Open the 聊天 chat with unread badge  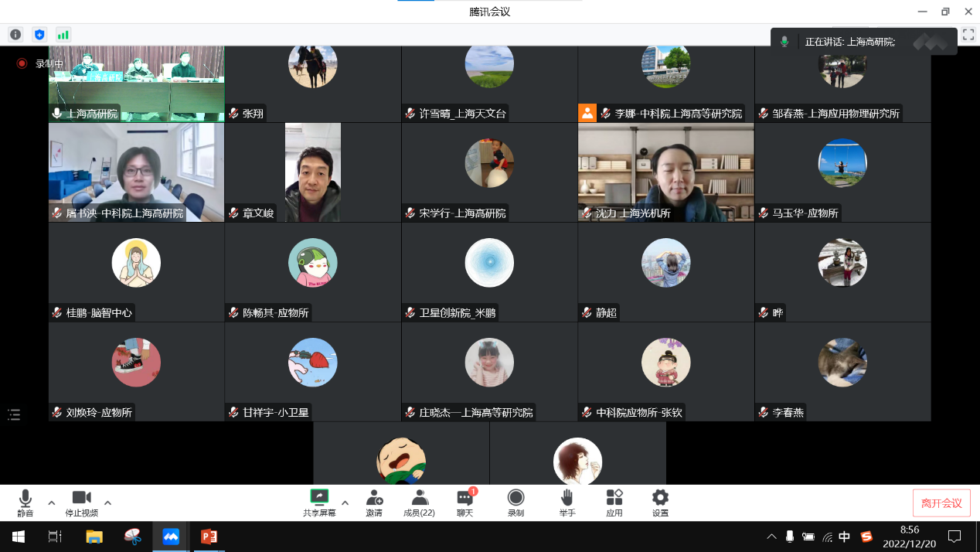click(x=464, y=503)
